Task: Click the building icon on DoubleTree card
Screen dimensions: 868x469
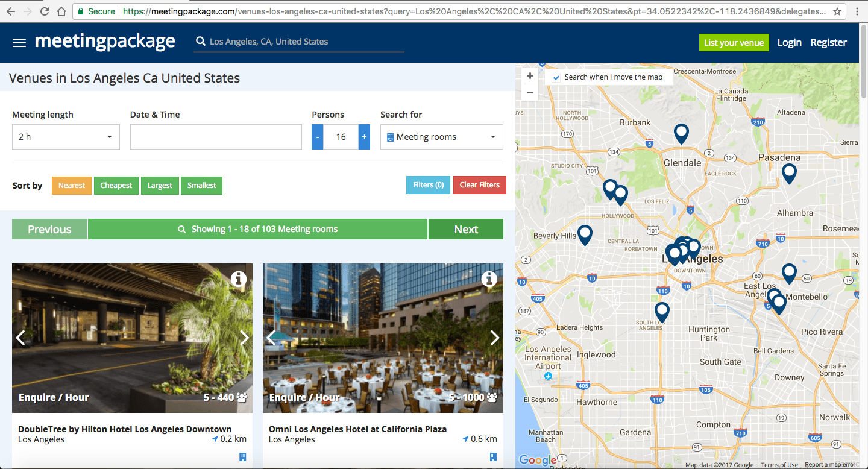Action: pyautogui.click(x=243, y=457)
